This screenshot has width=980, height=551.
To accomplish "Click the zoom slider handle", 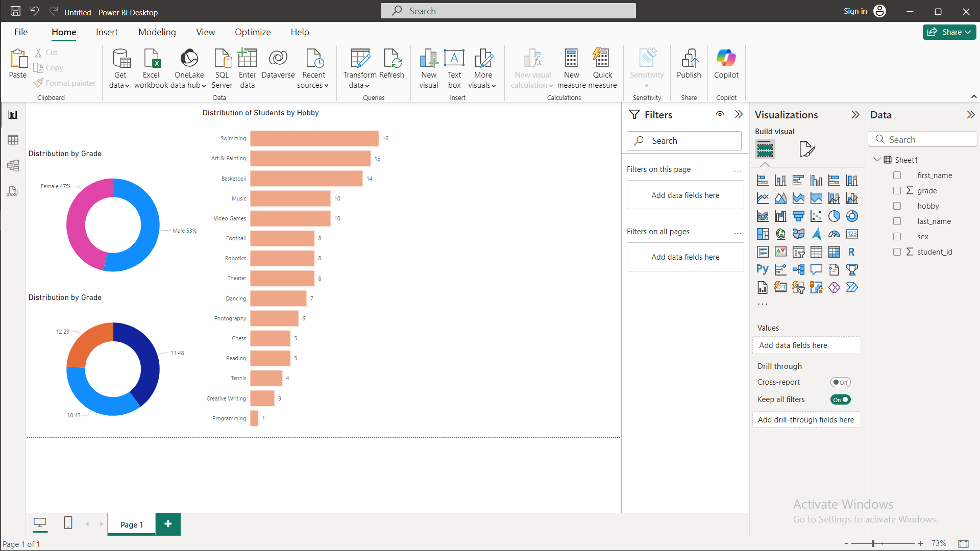I will point(873,543).
